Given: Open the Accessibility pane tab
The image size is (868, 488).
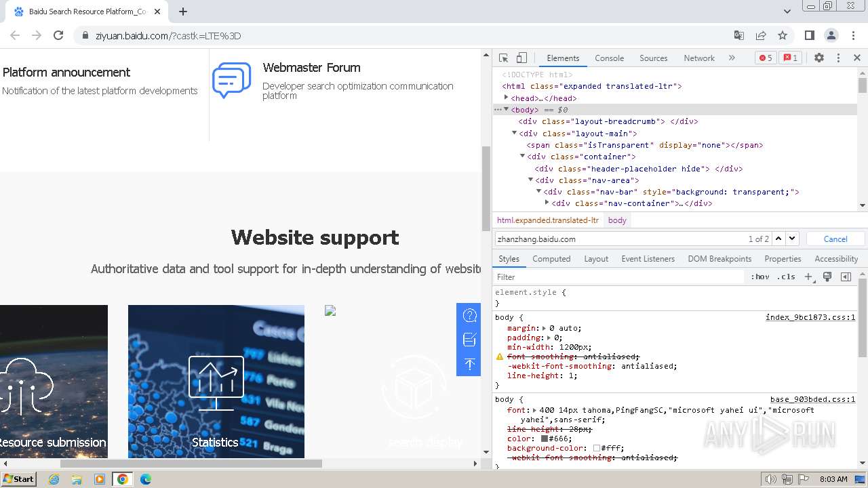Looking at the screenshot, I should click(836, 259).
